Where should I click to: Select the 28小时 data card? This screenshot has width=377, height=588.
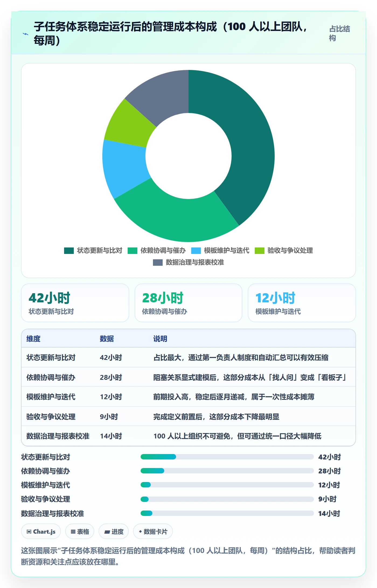coord(188,303)
